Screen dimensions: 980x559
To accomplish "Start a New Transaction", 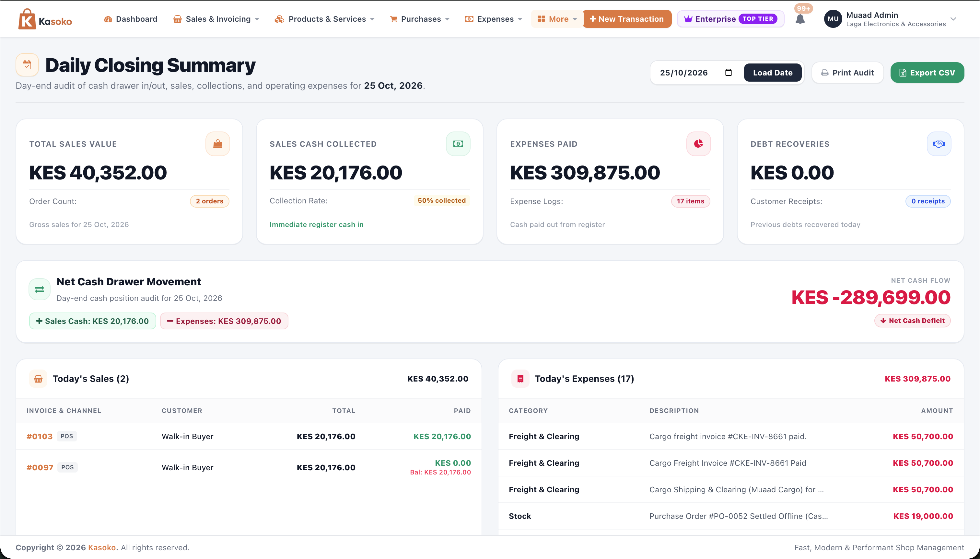I will (627, 19).
